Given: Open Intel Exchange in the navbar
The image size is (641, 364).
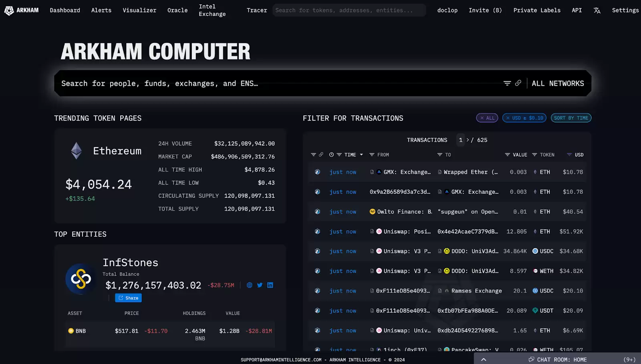Looking at the screenshot, I should pos(212,10).
